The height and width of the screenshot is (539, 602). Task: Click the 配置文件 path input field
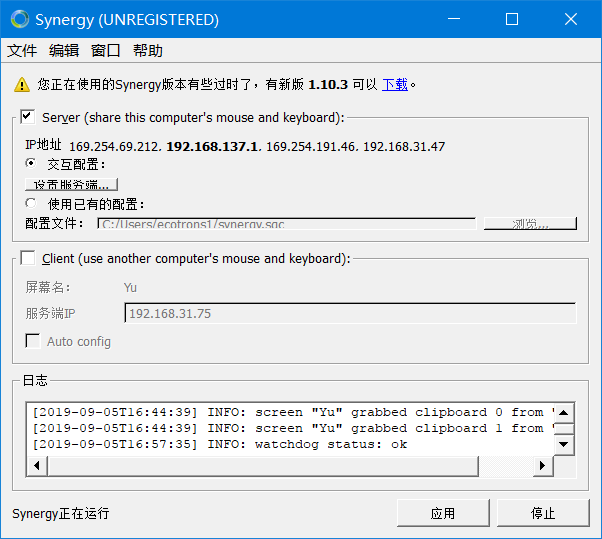(x=286, y=223)
